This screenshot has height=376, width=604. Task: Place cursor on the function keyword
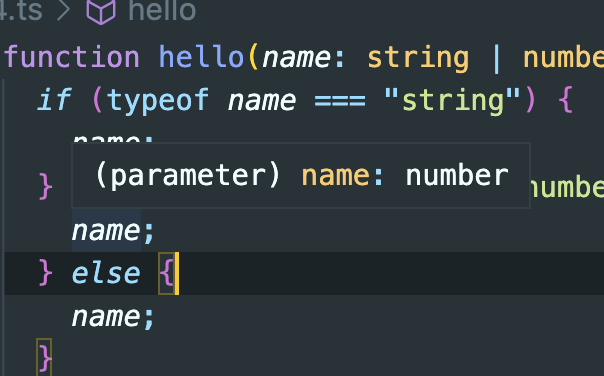point(72,57)
